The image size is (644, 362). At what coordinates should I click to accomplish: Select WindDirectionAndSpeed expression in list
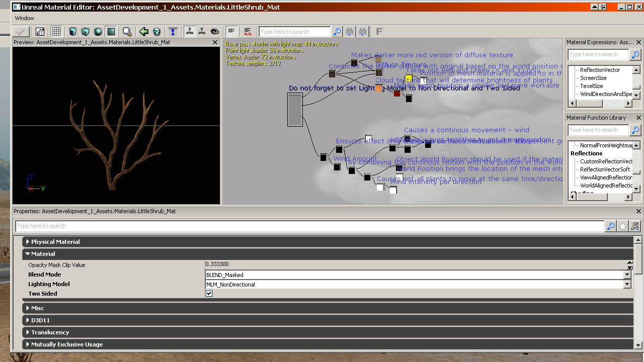point(605,94)
